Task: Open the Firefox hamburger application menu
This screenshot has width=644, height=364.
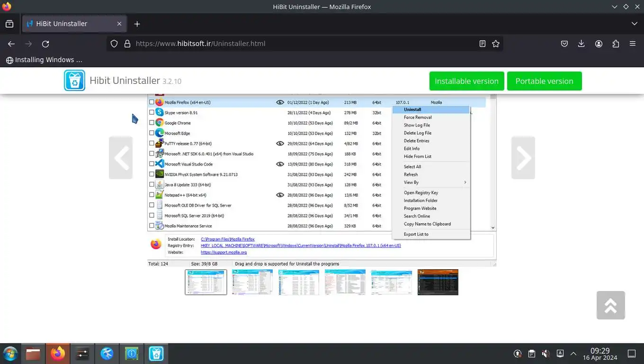Action: click(x=633, y=44)
